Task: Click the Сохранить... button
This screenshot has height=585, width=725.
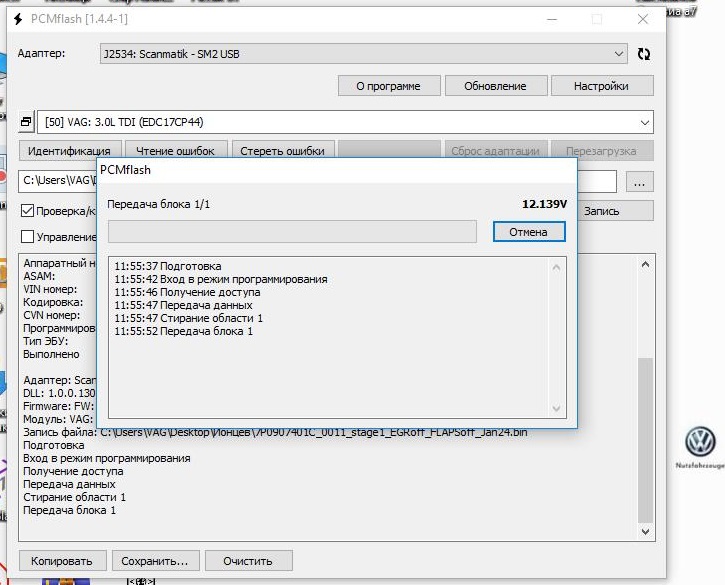Action: 155,561
